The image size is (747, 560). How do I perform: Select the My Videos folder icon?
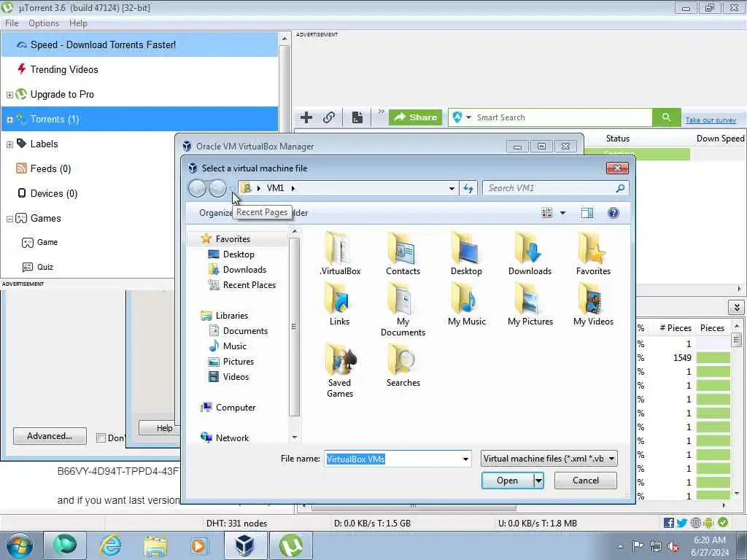pyautogui.click(x=593, y=304)
